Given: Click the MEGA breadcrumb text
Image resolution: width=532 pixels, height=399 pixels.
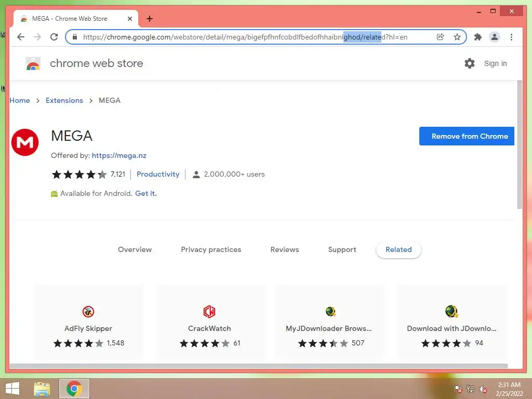Looking at the screenshot, I should 110,100.
